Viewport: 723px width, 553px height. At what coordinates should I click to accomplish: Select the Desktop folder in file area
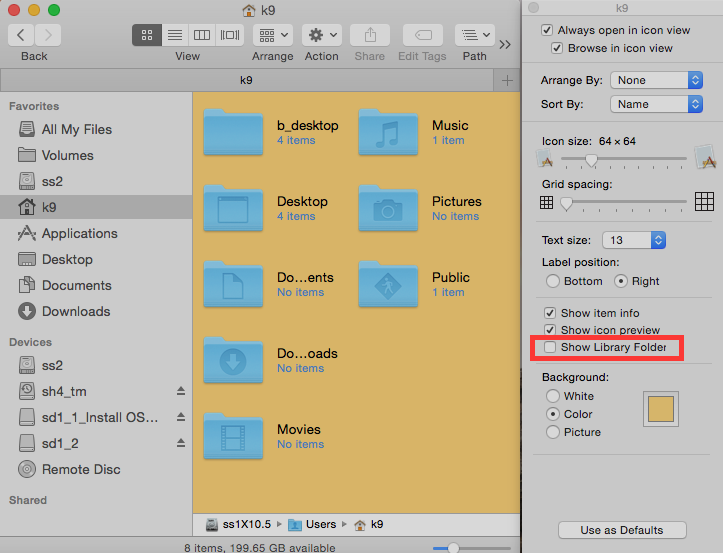[x=233, y=208]
